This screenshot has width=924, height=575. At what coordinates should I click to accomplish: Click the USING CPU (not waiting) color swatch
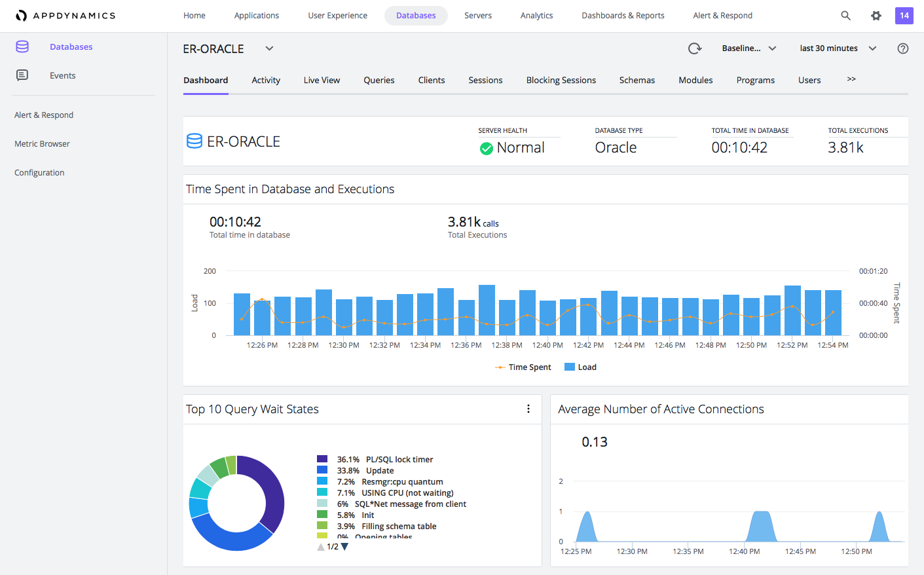click(322, 492)
